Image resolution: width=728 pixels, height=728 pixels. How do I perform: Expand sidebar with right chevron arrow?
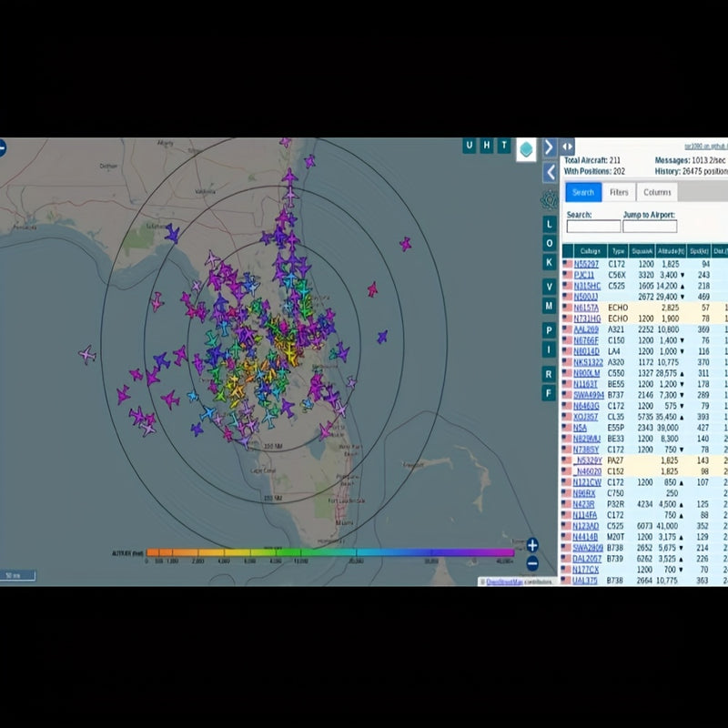point(549,147)
